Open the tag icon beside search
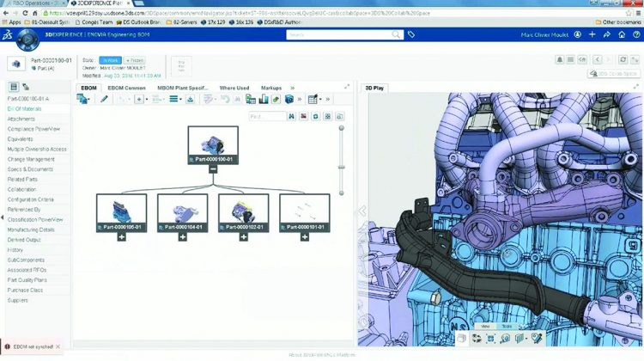The height and width of the screenshot is (361, 644). 411,34
